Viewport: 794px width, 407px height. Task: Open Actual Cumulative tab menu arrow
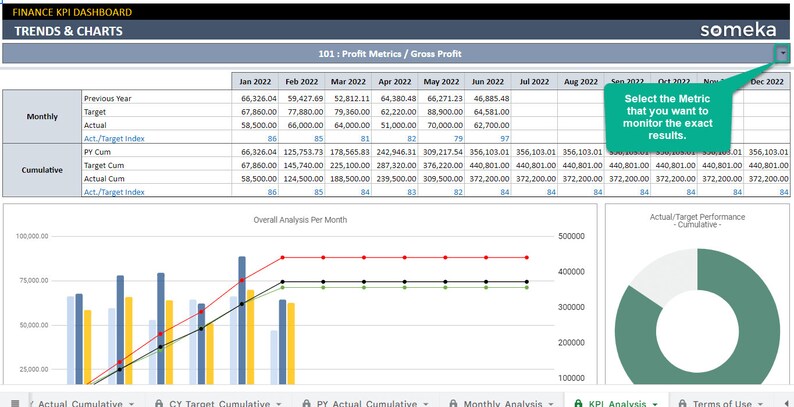tap(131, 404)
